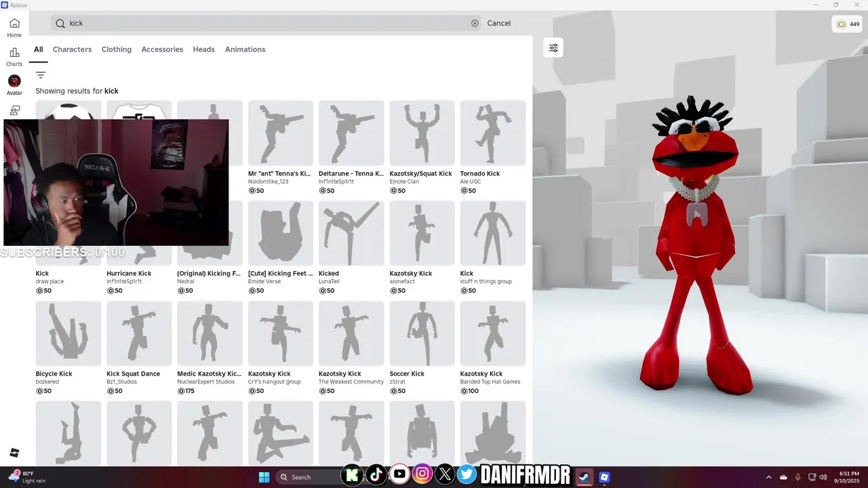Open the weather widget showing Light rain

pyautogui.click(x=27, y=477)
